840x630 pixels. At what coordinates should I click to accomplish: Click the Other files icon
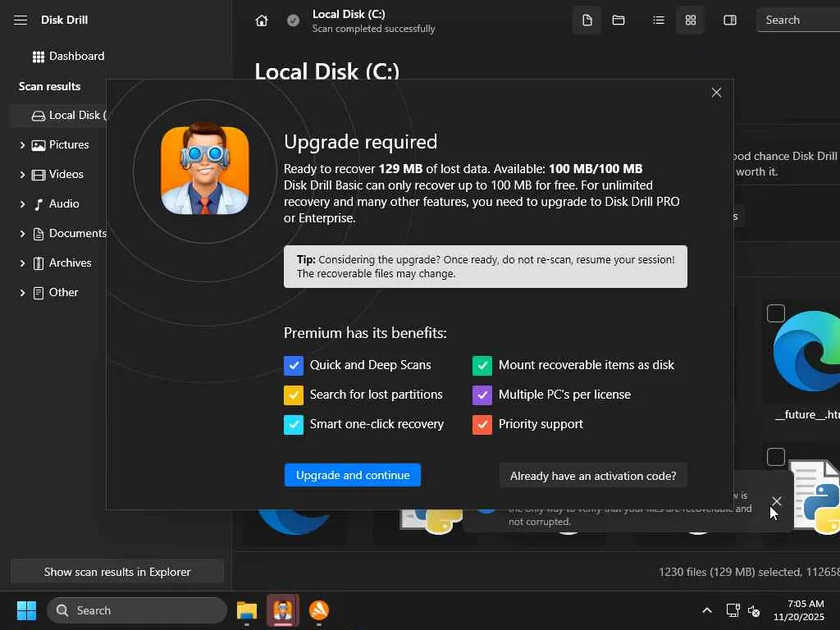click(x=38, y=293)
